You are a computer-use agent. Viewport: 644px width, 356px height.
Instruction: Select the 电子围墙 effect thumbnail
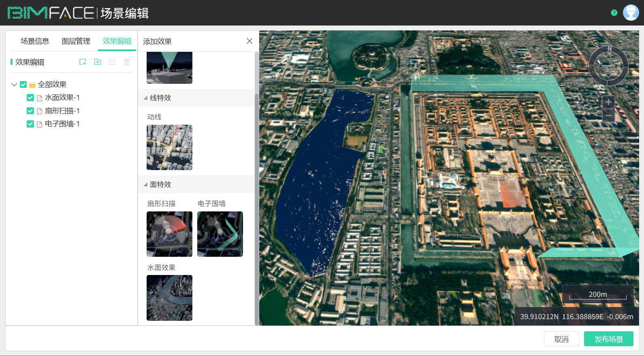click(x=220, y=234)
